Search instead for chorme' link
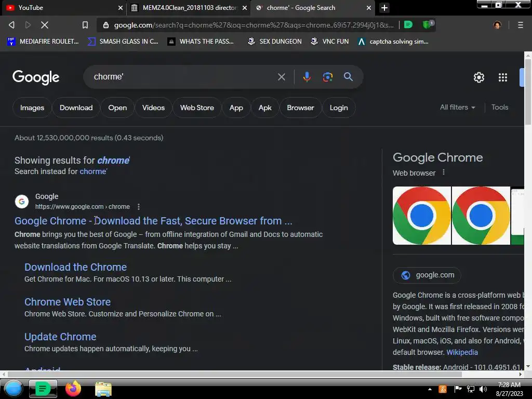532x399 pixels. click(x=93, y=171)
